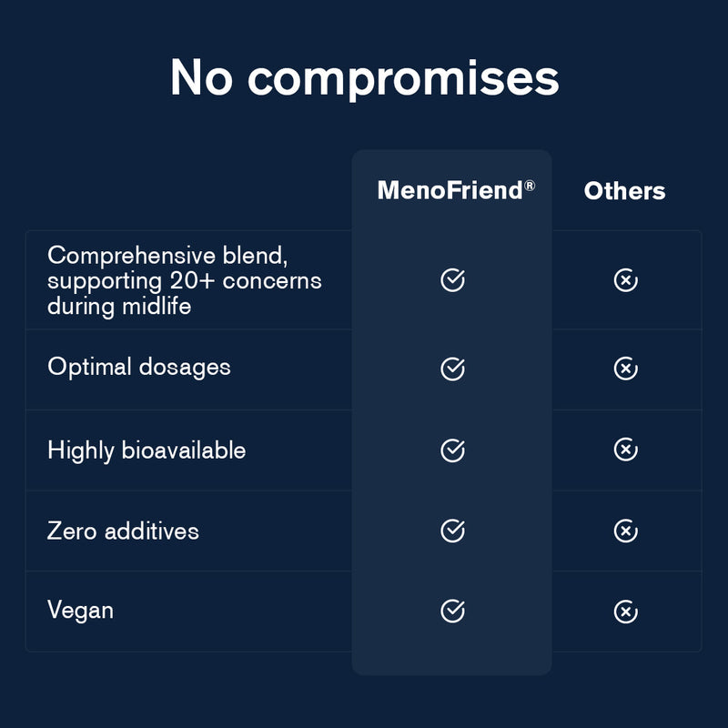Click the registered trademark symbol beside MenoFriend
The image size is (728, 728).
coord(530,185)
